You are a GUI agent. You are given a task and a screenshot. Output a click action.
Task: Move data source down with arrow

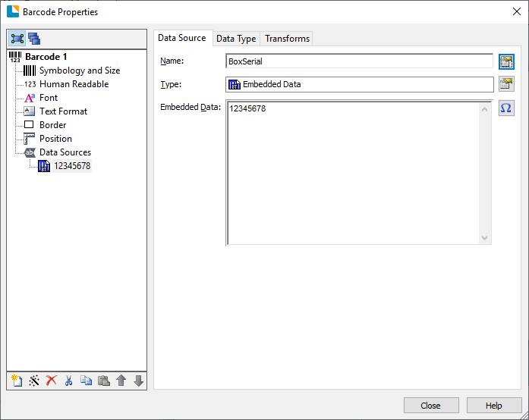(138, 381)
